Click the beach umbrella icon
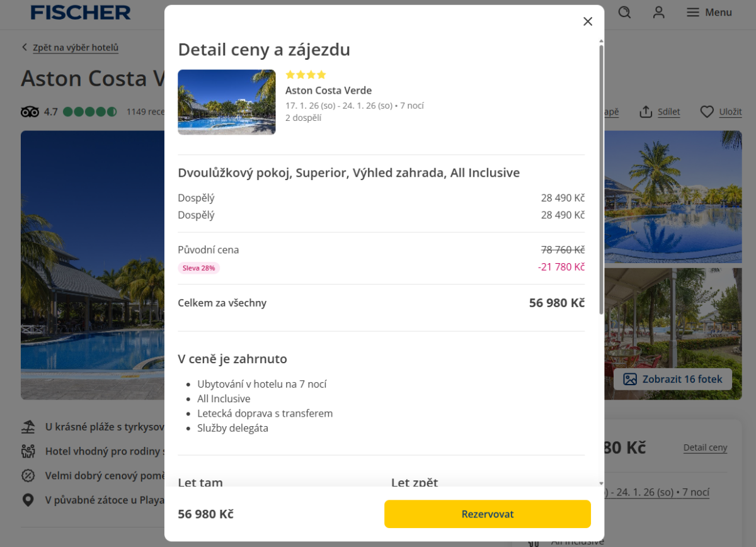756x547 pixels. 28,427
